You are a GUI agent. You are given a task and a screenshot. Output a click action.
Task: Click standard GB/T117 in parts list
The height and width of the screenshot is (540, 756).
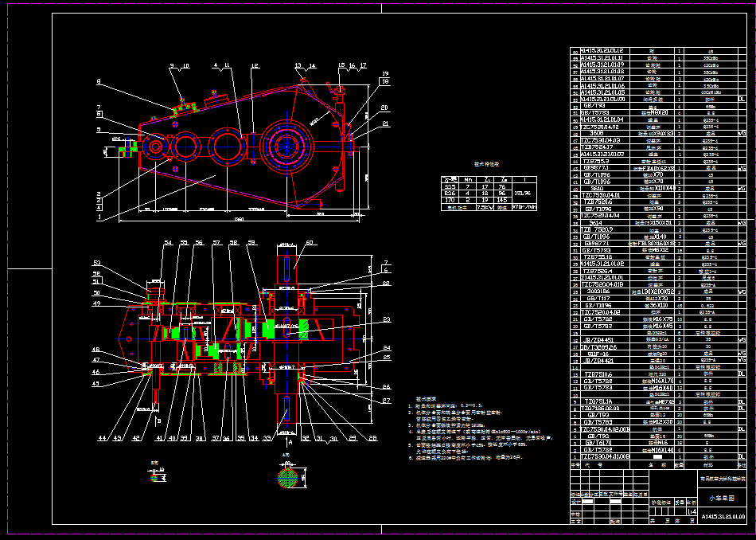pyautogui.click(x=597, y=299)
